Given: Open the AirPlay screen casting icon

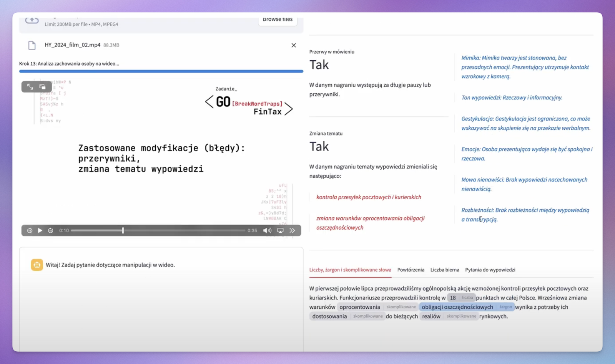Looking at the screenshot, I should pos(280,230).
